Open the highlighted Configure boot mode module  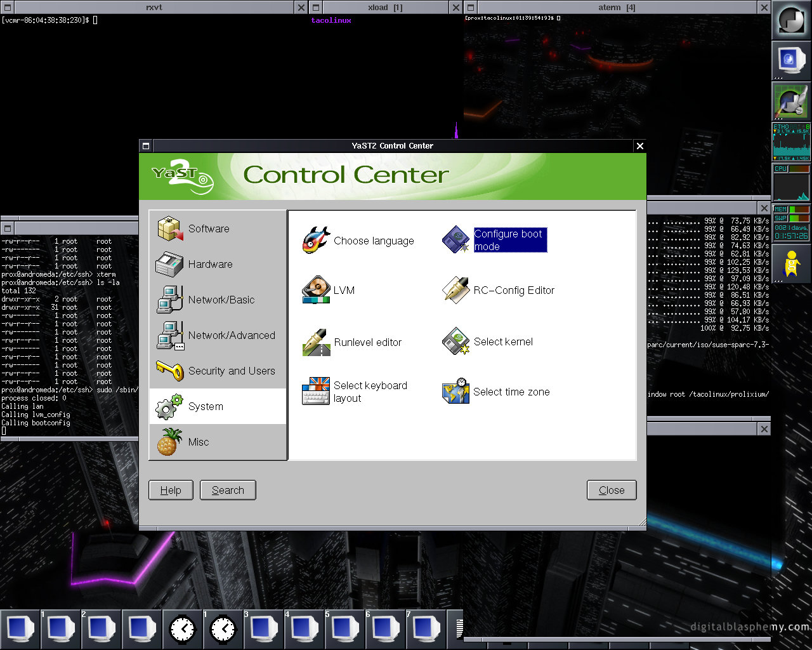pyautogui.click(x=494, y=240)
